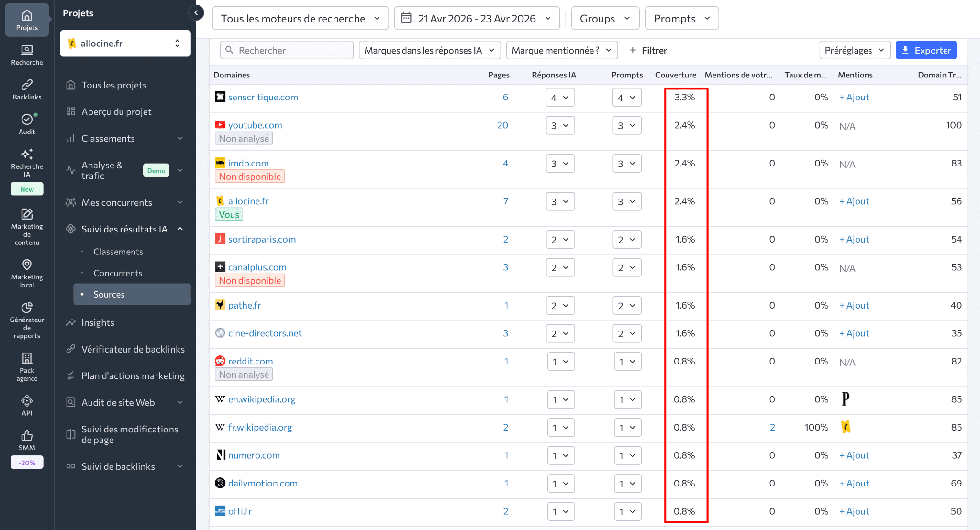Click the canalplus.com favicon
Screen dimensions: 980x530
pyautogui.click(x=220, y=267)
